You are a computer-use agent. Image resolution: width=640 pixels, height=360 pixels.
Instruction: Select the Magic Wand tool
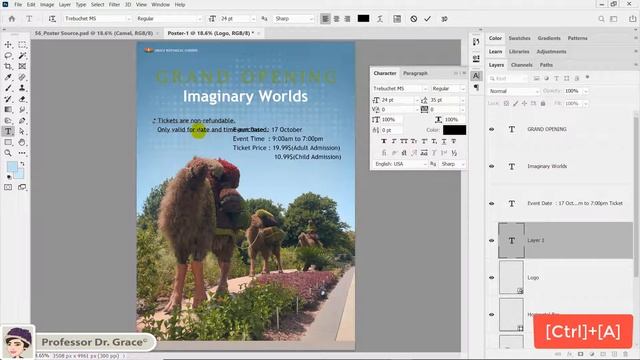(22, 55)
